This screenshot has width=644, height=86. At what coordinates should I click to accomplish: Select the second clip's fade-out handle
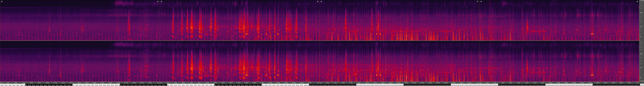click(x=318, y=2)
